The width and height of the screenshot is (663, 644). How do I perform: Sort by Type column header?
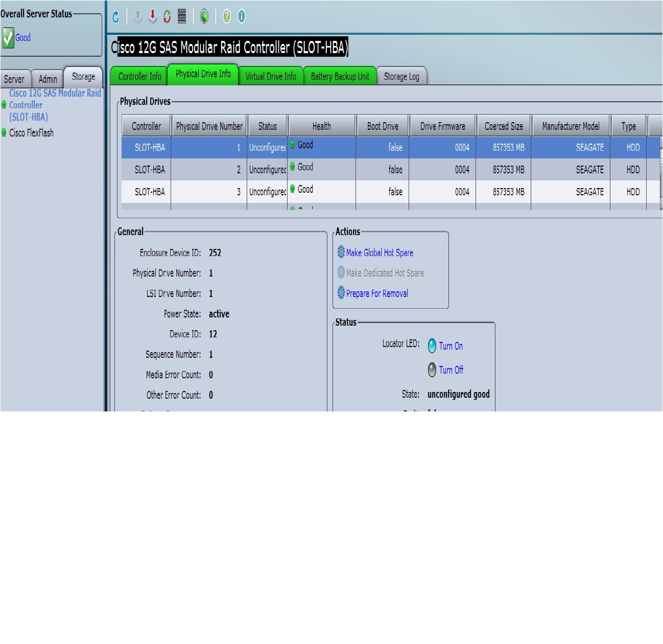pos(629,126)
